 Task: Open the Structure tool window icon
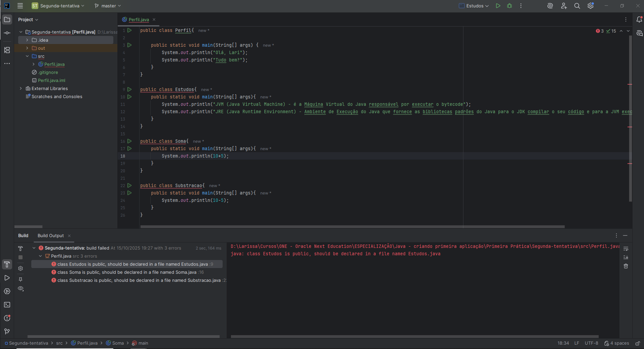pos(7,50)
